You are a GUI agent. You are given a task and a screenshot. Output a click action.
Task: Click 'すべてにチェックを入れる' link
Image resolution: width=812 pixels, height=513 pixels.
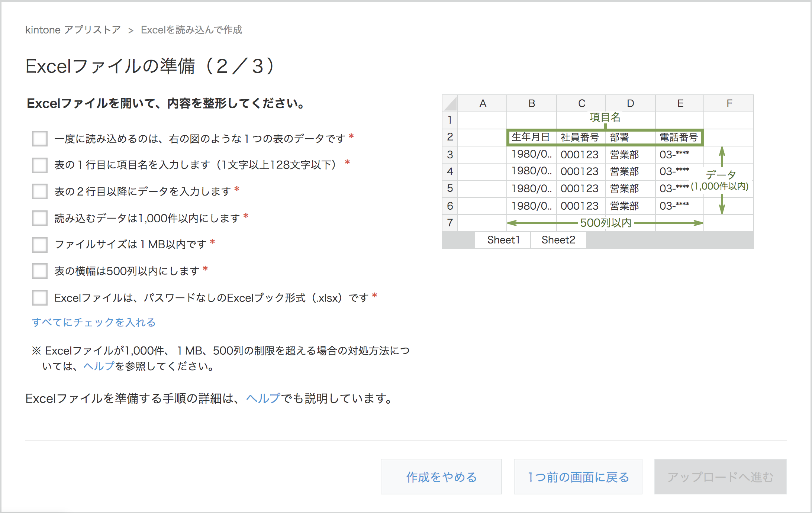[94, 322]
